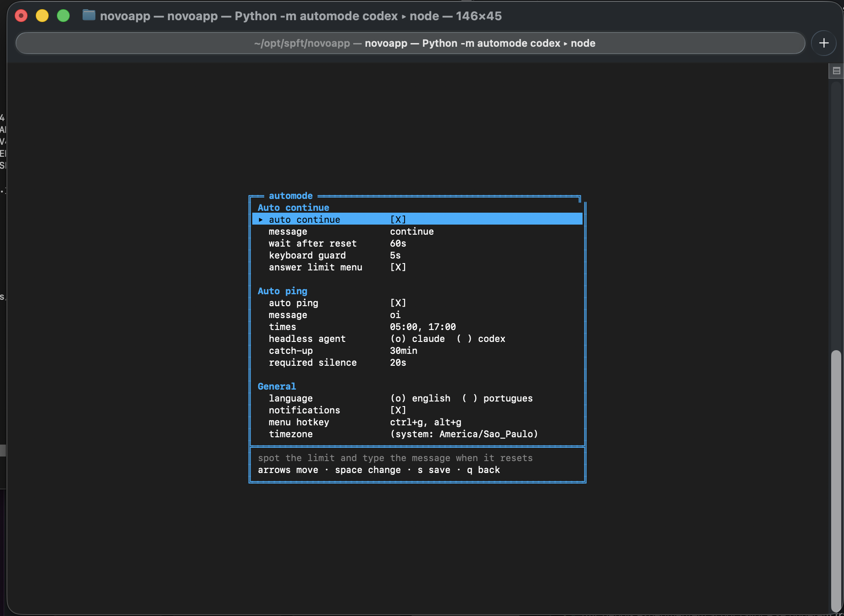Select the Auto ping message row
Image resolution: width=844 pixels, height=616 pixels.
click(x=417, y=315)
